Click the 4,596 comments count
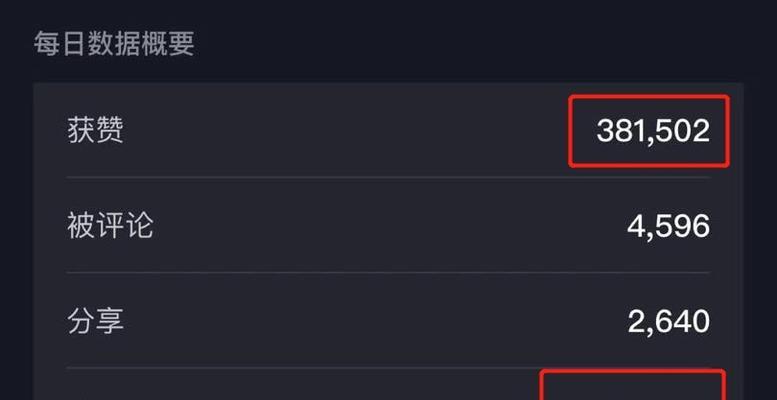Screen dimensions: 777x400 668,227
